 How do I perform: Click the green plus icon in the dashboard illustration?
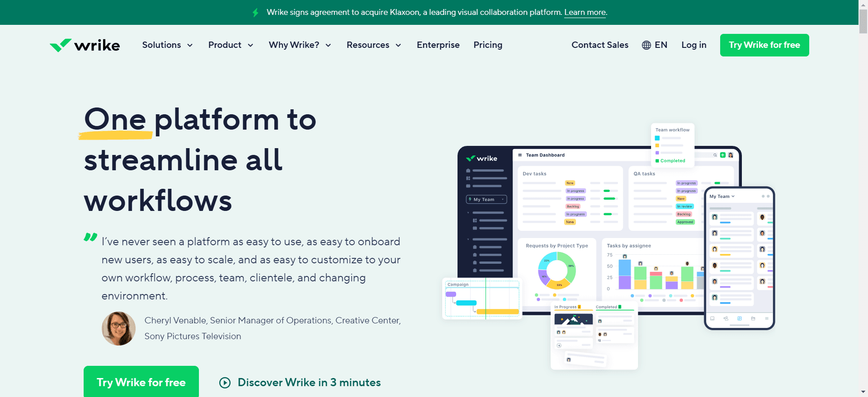pyautogui.click(x=723, y=155)
